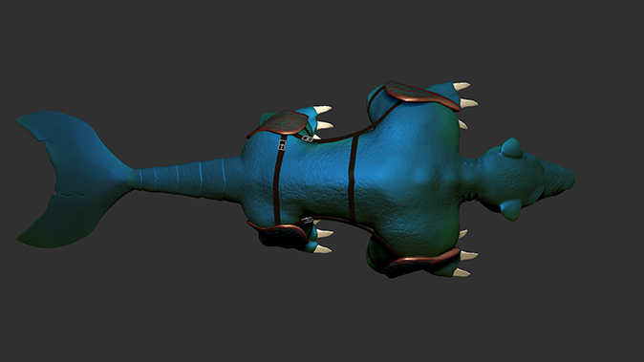Click the silver buckle on the rear strap

282,145
